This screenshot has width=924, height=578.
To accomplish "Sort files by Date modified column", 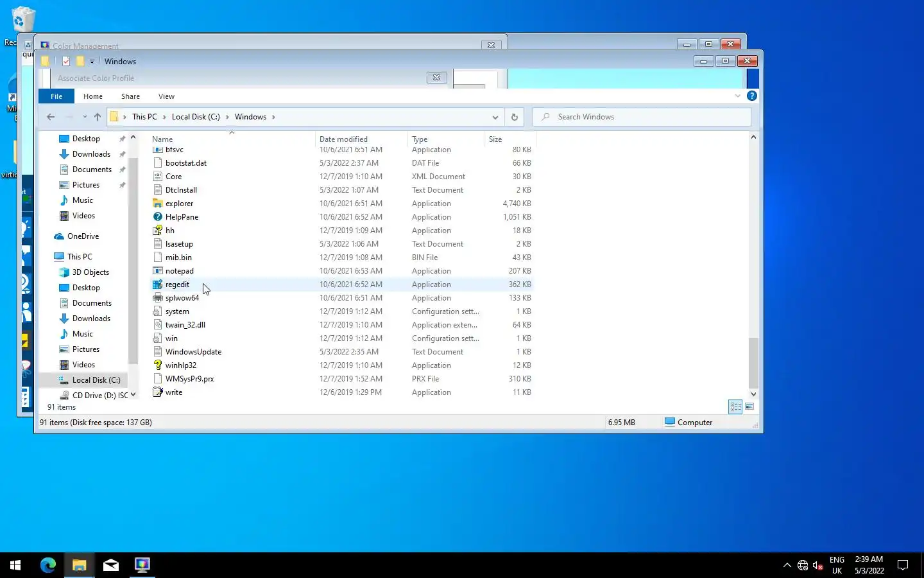I will (362, 139).
